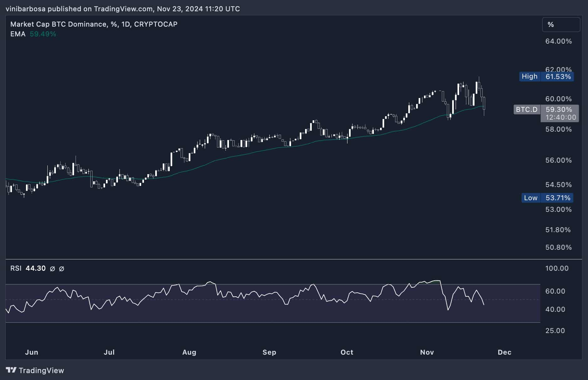This screenshot has height=380, width=588.
Task: Click the Dec label on time axis
Action: pos(505,352)
